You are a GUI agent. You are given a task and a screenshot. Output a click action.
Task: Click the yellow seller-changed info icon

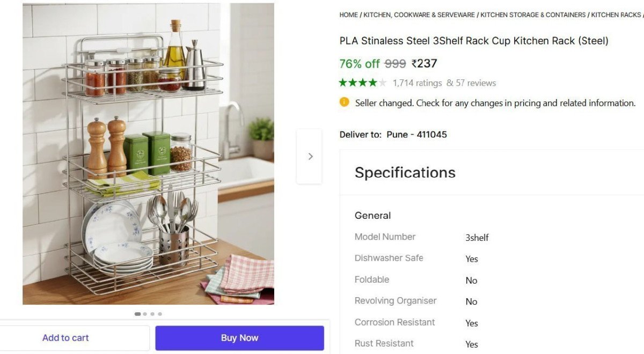tap(345, 102)
